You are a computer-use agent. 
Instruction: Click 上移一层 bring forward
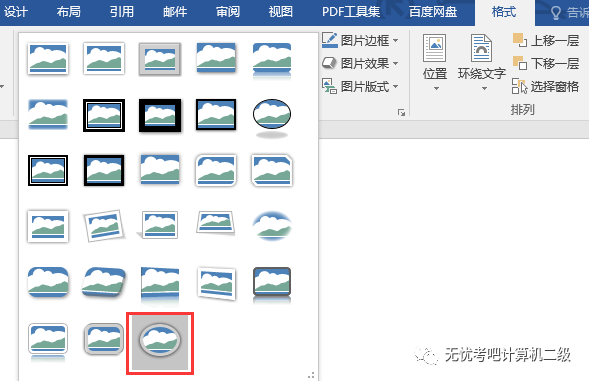pos(546,40)
